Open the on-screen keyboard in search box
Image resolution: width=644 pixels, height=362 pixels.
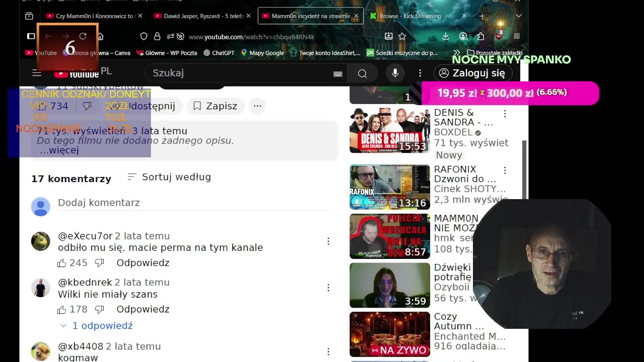tap(338, 73)
